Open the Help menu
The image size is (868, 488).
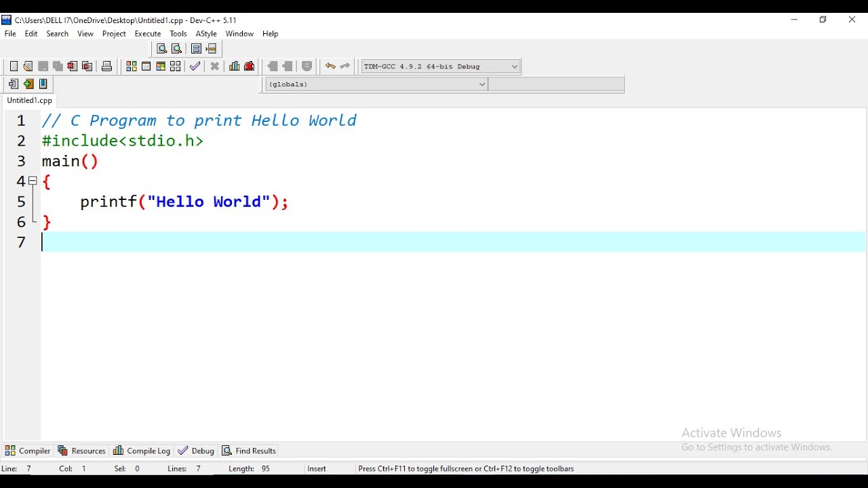(271, 34)
